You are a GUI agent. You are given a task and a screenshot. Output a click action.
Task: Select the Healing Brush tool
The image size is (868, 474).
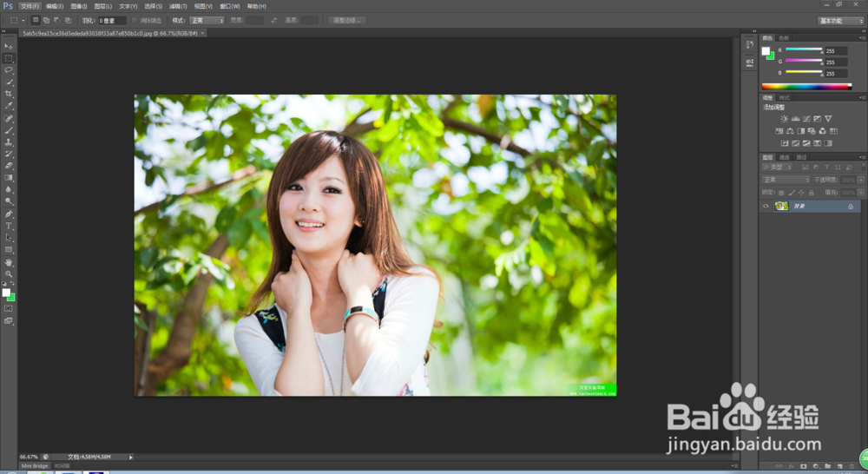coord(9,118)
